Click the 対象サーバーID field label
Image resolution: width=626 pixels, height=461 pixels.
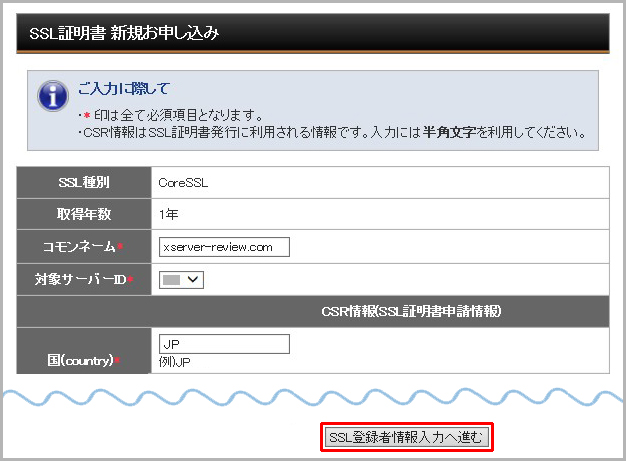(x=77, y=279)
